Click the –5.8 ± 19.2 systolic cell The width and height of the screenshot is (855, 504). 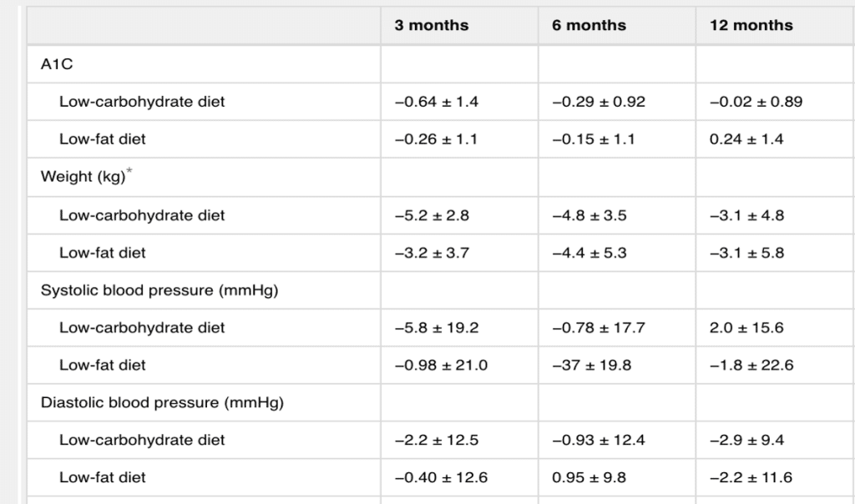(x=436, y=328)
